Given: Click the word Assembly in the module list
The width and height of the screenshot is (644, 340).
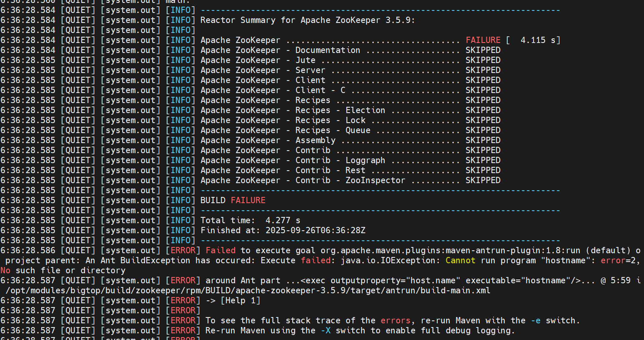Looking at the screenshot, I should tap(315, 140).
